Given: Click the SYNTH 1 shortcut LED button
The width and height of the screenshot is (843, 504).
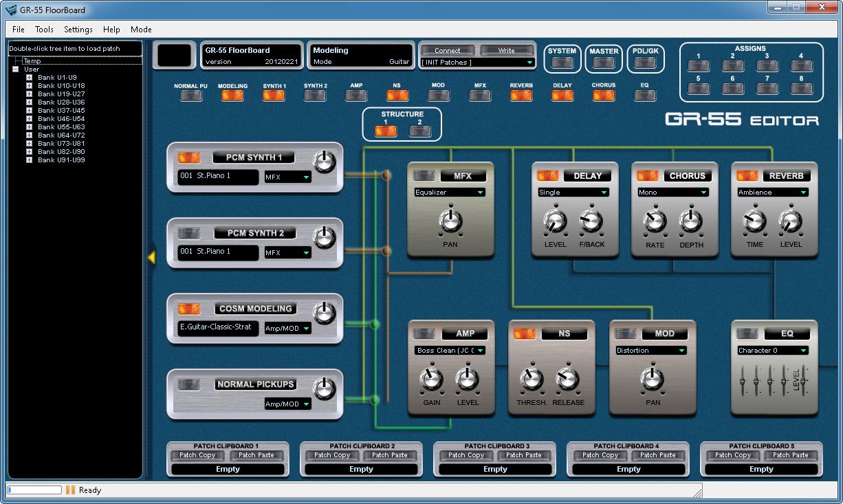Looking at the screenshot, I should point(274,96).
